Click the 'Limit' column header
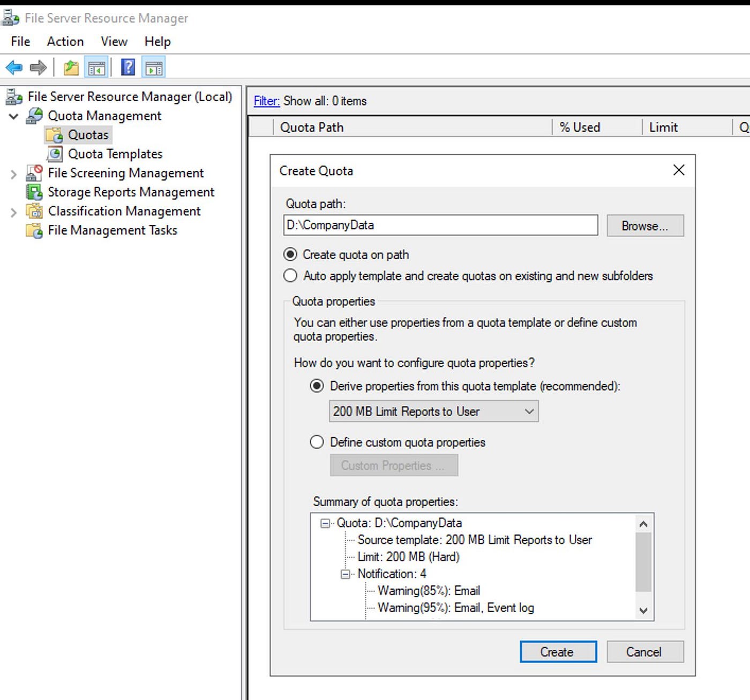Screen dimensions: 750x700 click(x=687, y=127)
